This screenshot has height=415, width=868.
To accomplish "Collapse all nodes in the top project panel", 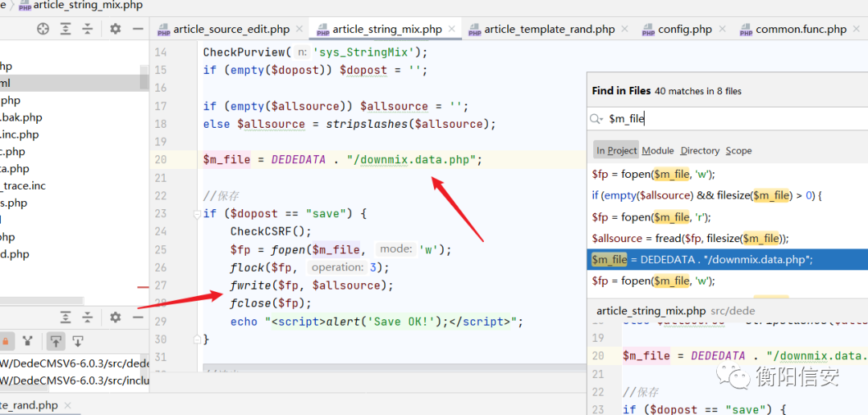I will click(x=88, y=29).
